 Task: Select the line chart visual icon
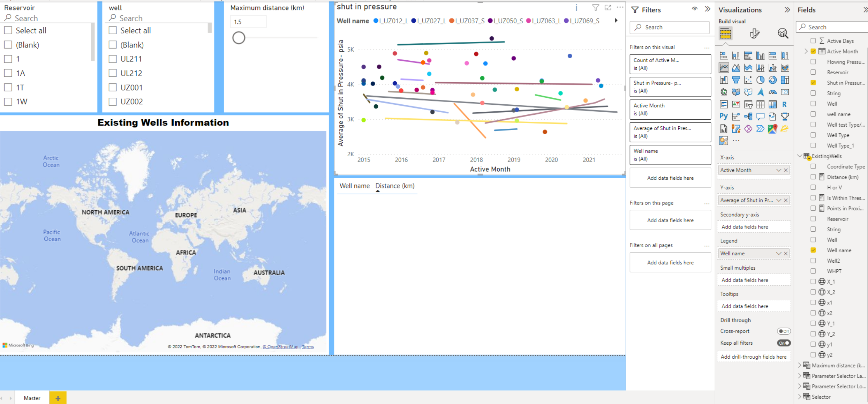(724, 68)
